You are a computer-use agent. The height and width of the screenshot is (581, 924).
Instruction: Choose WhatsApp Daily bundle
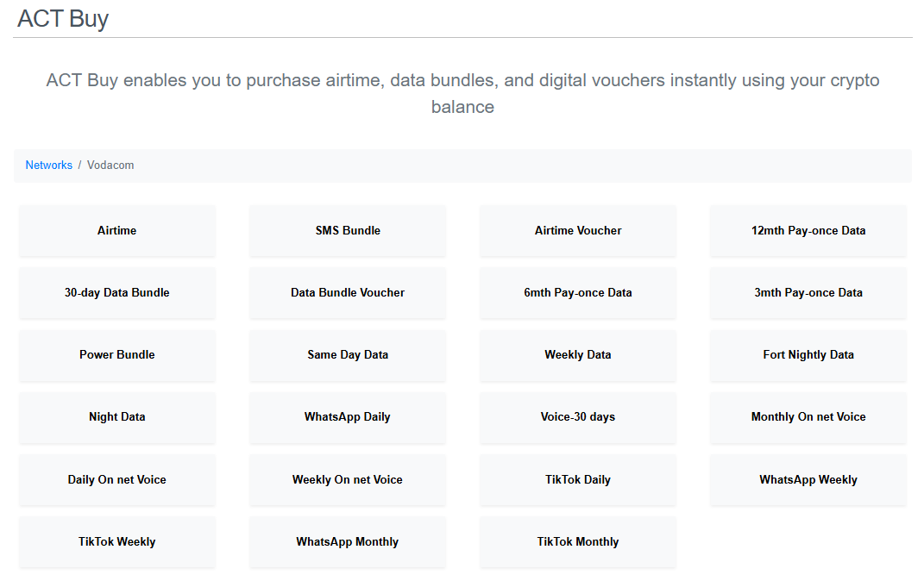(x=348, y=416)
